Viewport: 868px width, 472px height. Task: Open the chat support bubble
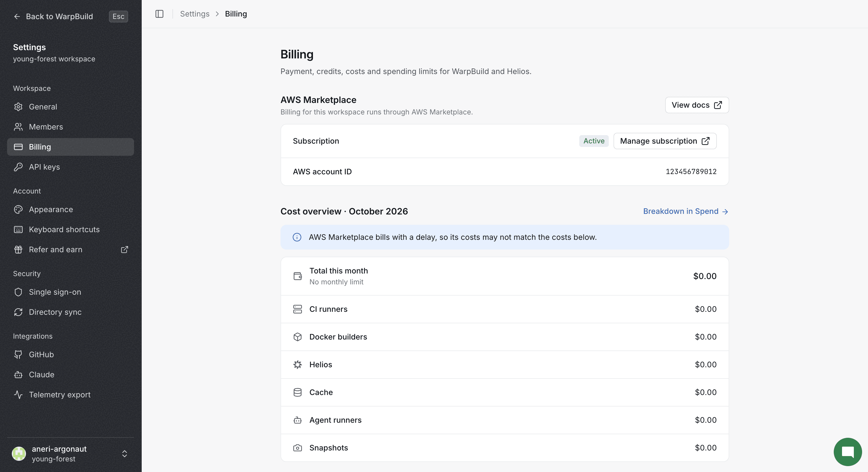(x=847, y=452)
